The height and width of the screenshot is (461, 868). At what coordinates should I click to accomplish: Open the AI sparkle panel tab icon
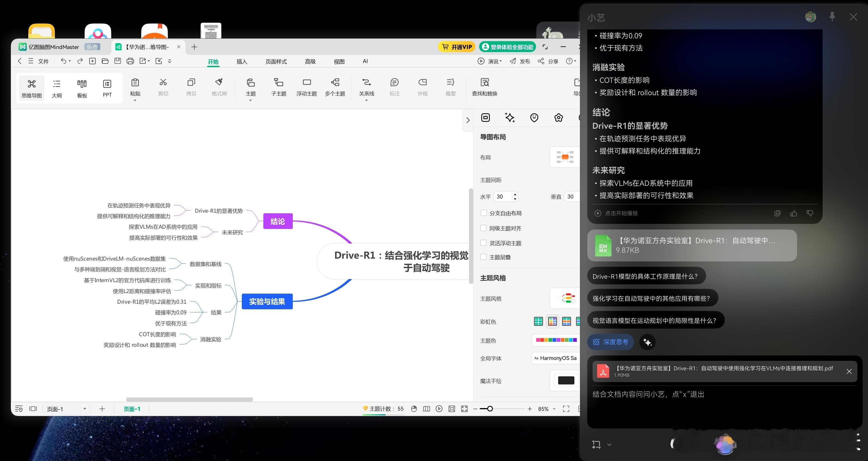pyautogui.click(x=510, y=118)
